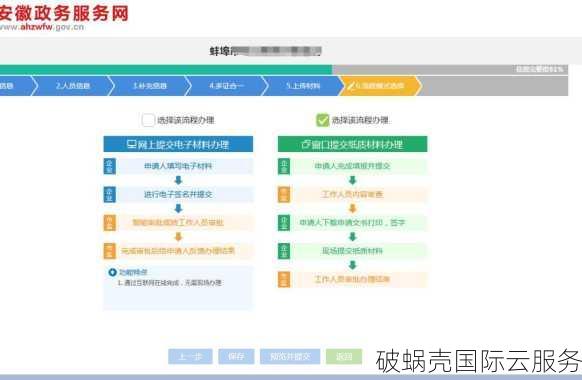Click blue badge beside 申请人填写电子材料
This screenshot has height=380, width=582.
pos(109,166)
